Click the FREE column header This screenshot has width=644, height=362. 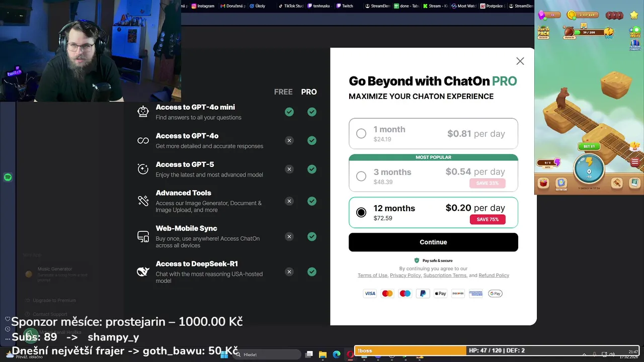[x=283, y=92]
